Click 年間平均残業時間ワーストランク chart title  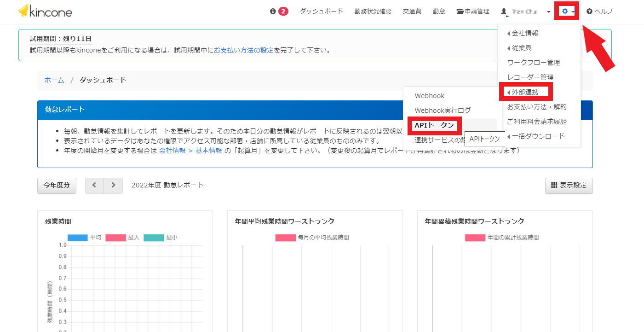[x=285, y=221]
